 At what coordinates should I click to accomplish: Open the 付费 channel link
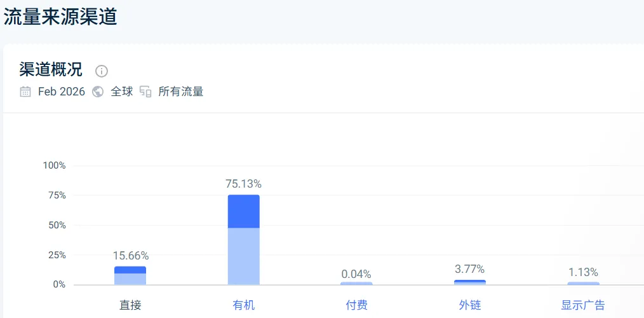[357, 305]
